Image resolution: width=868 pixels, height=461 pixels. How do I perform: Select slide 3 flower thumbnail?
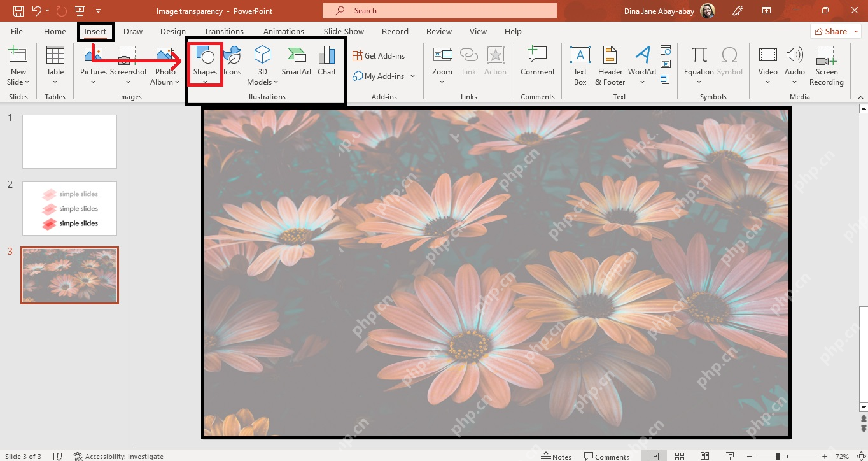point(69,275)
